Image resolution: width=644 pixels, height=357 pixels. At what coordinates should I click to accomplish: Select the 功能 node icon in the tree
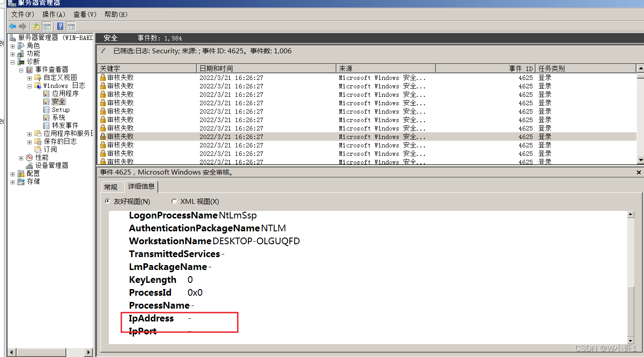click(x=21, y=54)
